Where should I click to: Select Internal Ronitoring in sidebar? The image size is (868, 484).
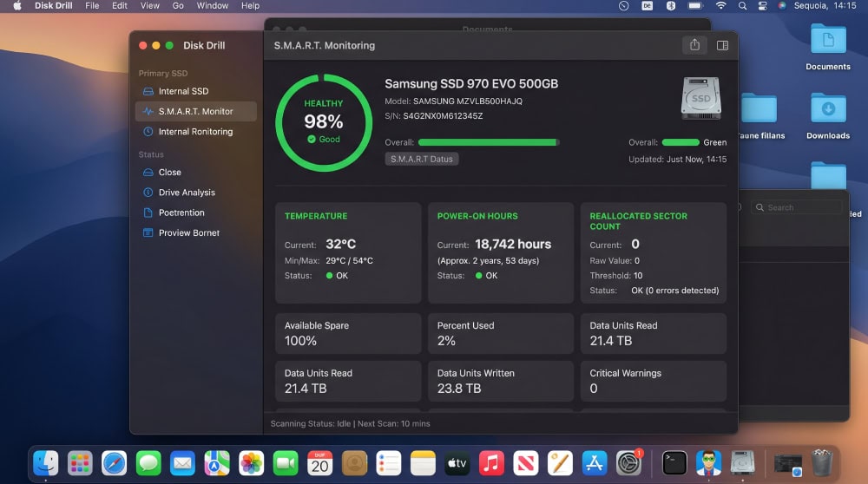(x=196, y=132)
